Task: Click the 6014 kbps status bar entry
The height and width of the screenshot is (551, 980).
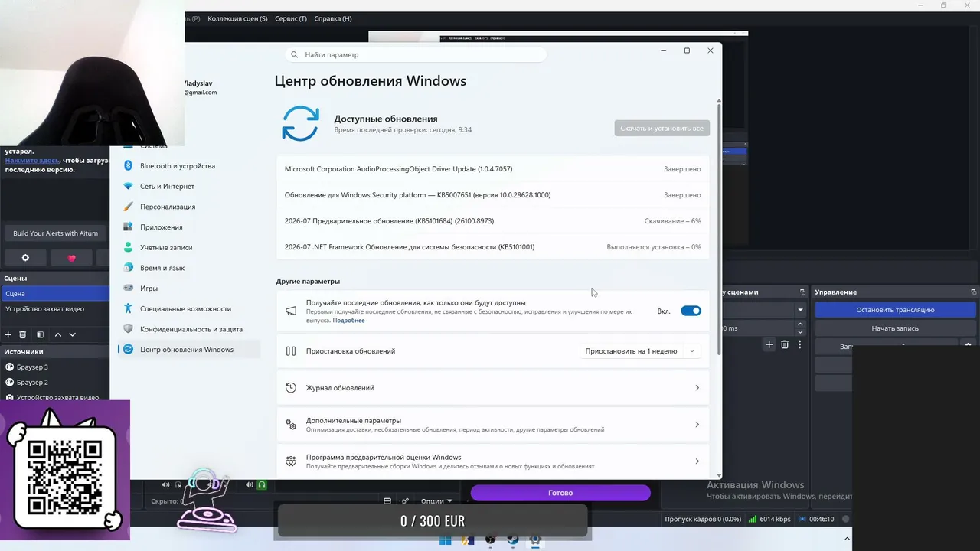Action: [769, 519]
